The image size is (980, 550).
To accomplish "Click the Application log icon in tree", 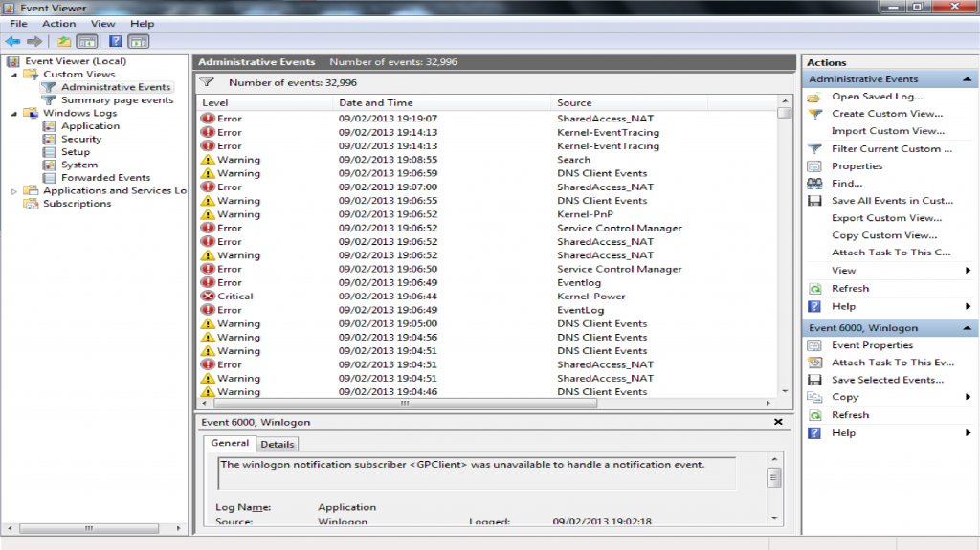I will (x=50, y=125).
